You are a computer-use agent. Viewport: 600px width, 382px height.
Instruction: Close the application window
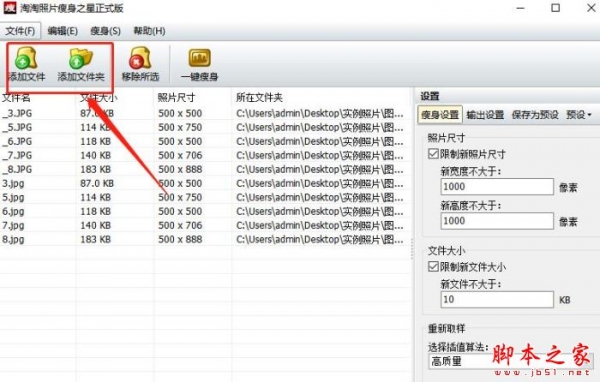tap(591, 8)
